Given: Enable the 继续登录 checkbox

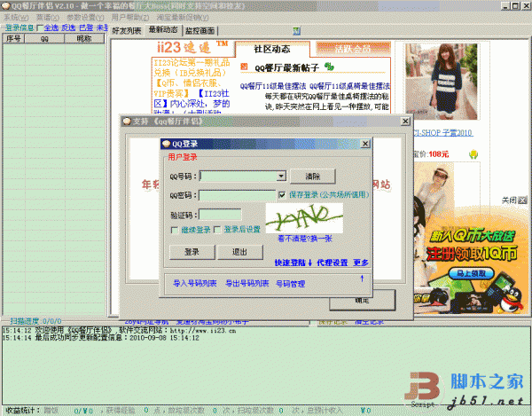Looking at the screenshot, I should pyautogui.click(x=175, y=231).
